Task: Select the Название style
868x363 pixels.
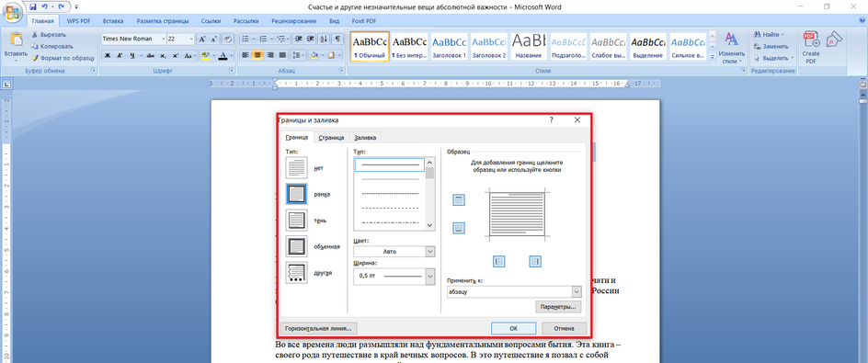Action: [528, 46]
